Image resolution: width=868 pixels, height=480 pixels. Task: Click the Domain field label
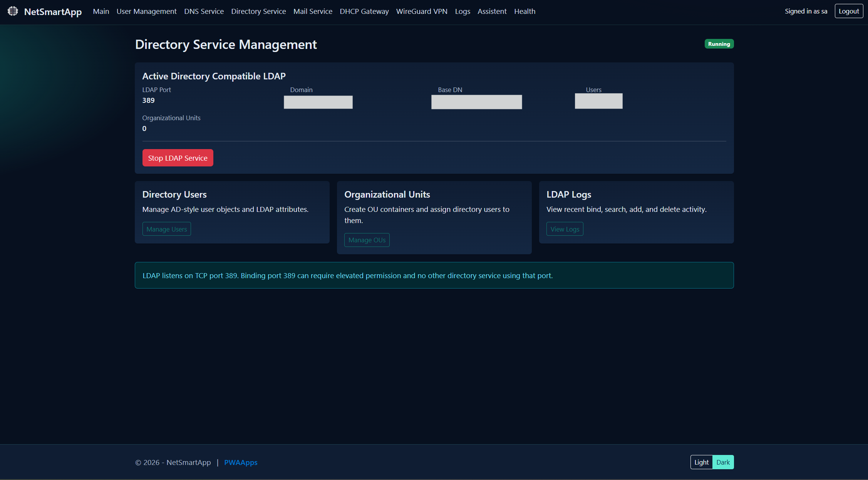pyautogui.click(x=301, y=90)
